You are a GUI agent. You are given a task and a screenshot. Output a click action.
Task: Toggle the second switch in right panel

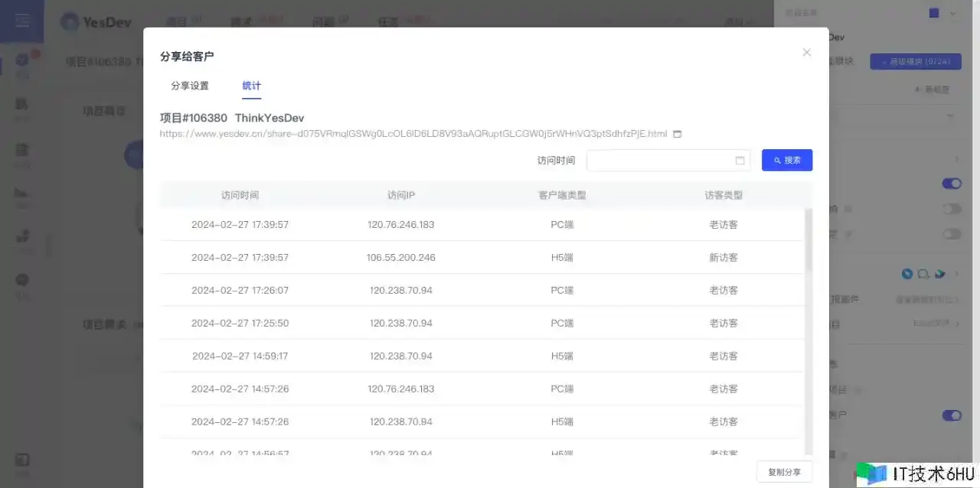952,209
